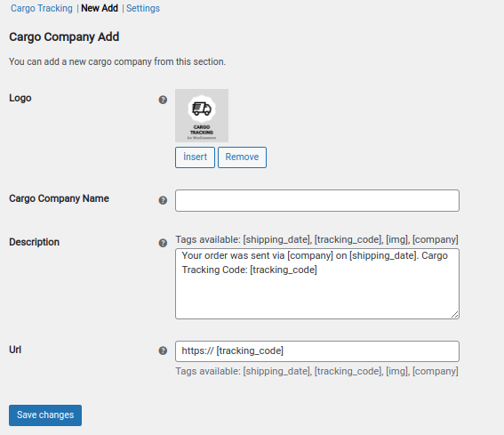Click the Cargo Company Name label

tap(60, 198)
